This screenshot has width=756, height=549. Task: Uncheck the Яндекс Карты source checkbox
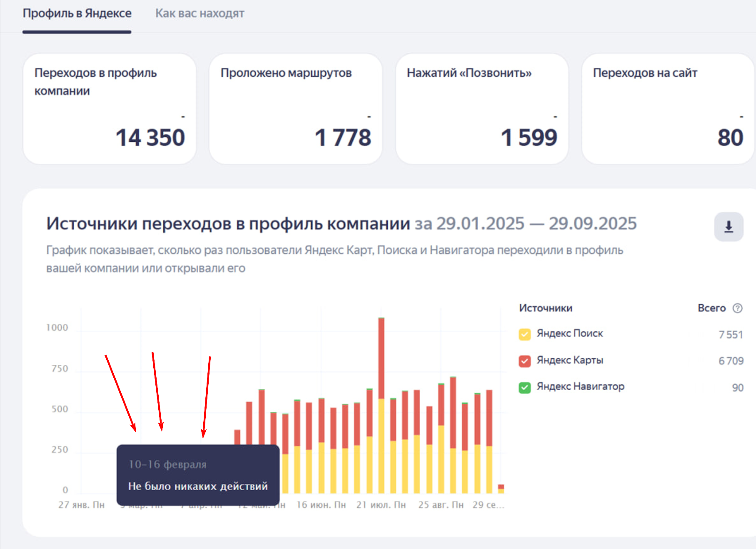click(x=524, y=361)
